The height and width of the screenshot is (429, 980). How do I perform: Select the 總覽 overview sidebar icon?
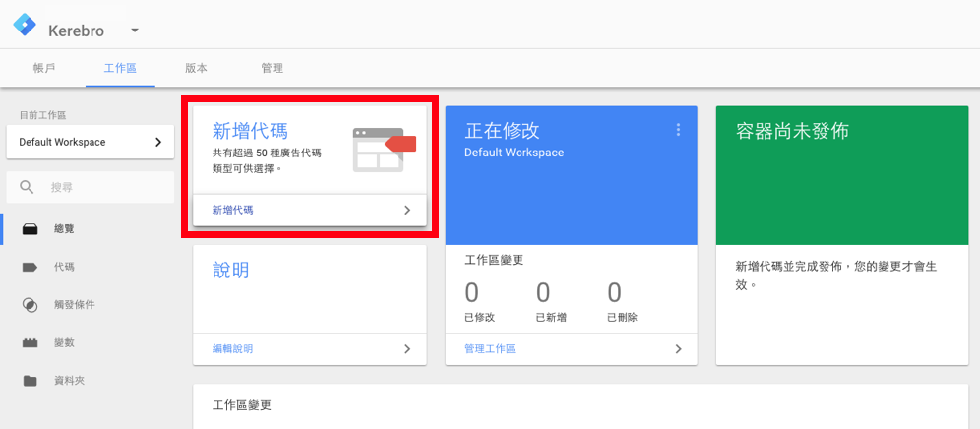point(31,228)
